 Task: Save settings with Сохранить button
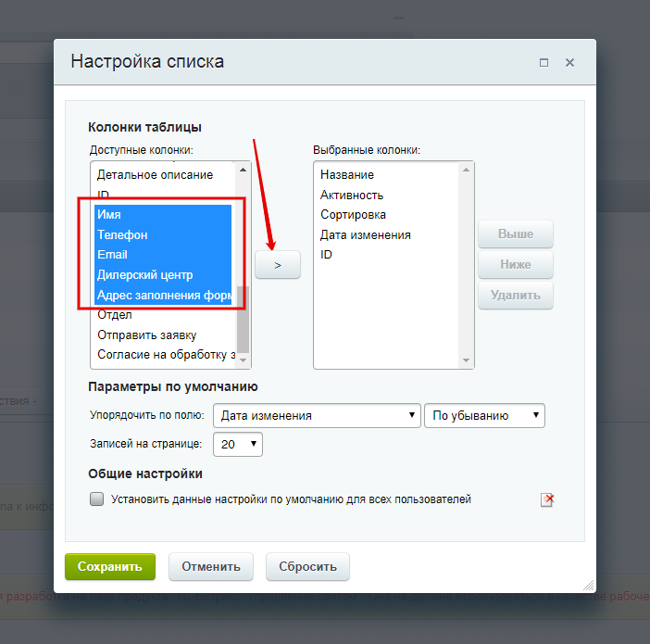(x=110, y=566)
